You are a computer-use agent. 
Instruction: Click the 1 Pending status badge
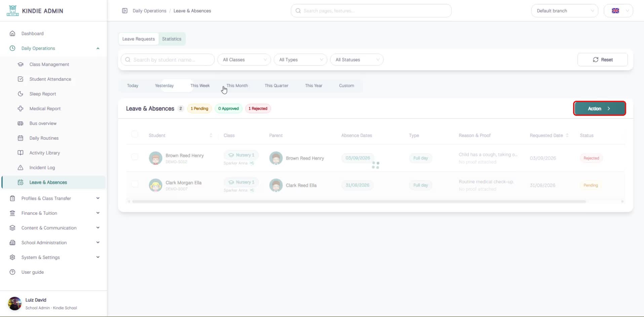click(x=199, y=108)
